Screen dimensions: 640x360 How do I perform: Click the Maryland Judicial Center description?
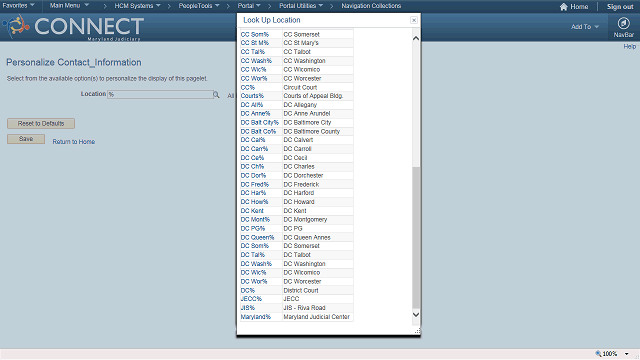click(316, 317)
